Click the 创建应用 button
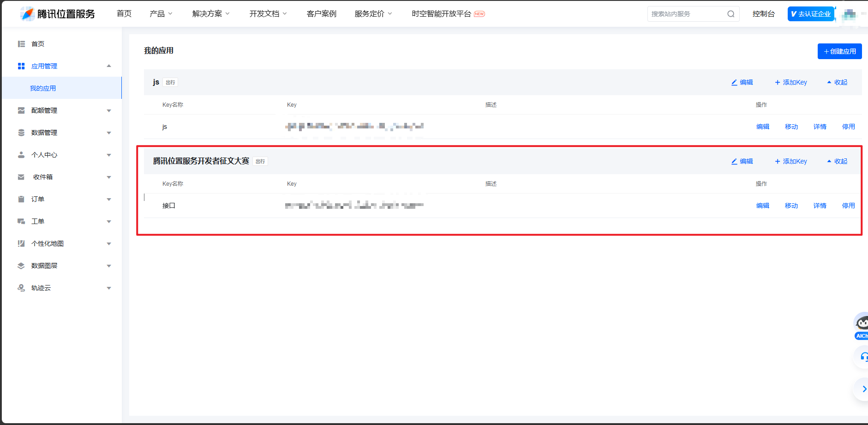 [840, 51]
